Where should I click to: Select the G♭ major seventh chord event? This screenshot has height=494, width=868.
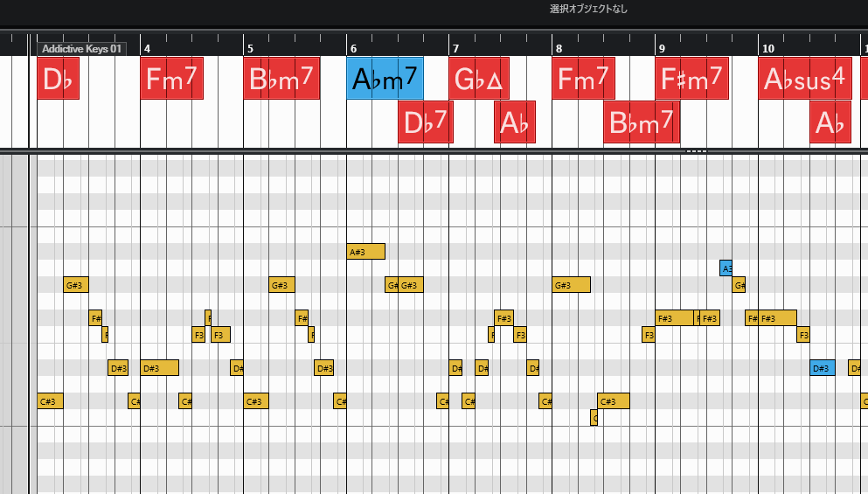478,79
